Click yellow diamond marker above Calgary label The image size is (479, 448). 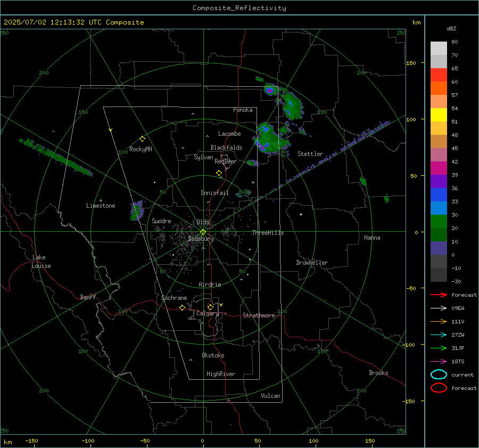[x=210, y=307]
